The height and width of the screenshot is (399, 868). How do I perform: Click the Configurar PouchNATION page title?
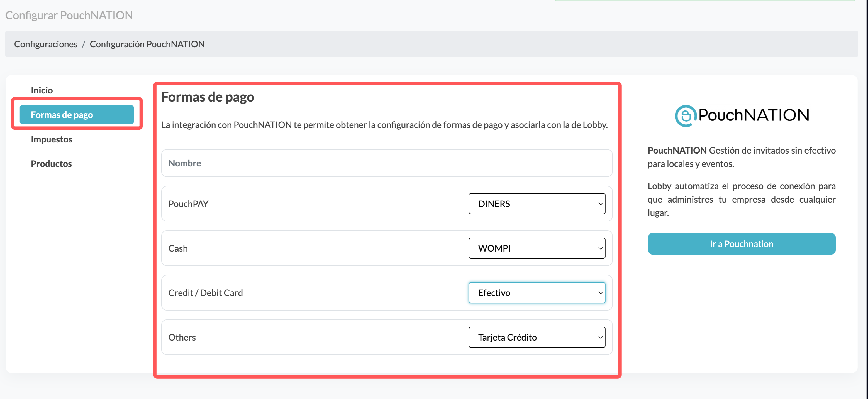pyautogui.click(x=69, y=15)
